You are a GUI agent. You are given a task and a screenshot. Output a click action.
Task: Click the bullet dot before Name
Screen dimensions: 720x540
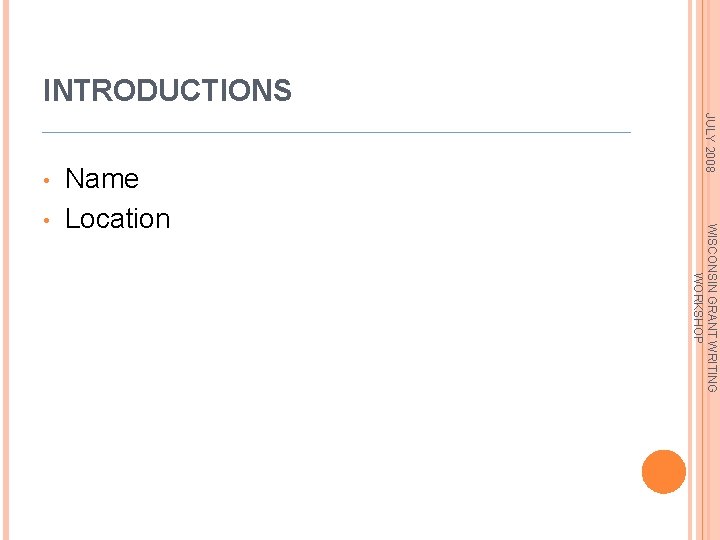(46, 180)
